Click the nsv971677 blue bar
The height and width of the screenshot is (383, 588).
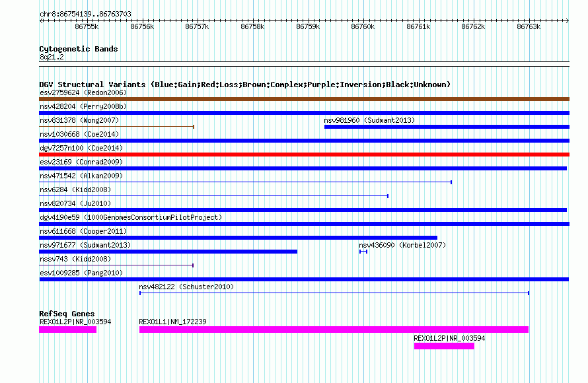click(x=168, y=252)
